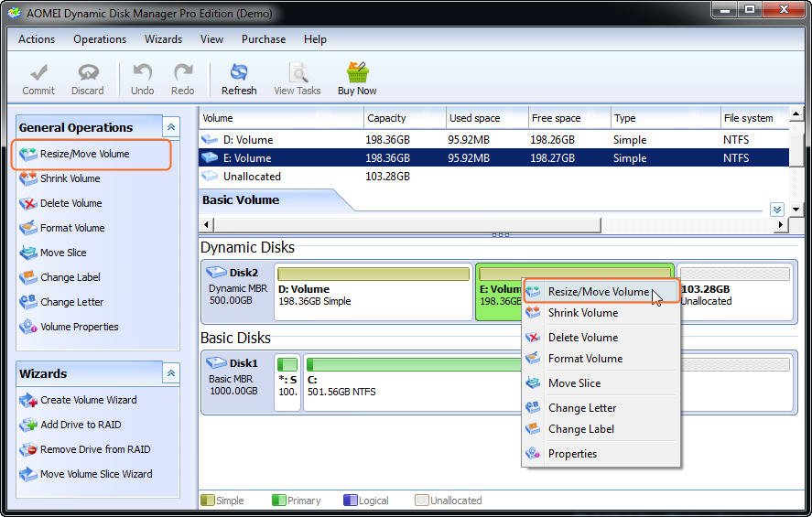Select the E: Volume list row

click(x=494, y=157)
